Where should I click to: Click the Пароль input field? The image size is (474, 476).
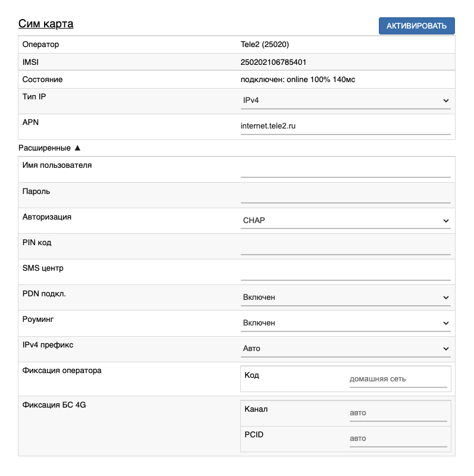click(345, 195)
